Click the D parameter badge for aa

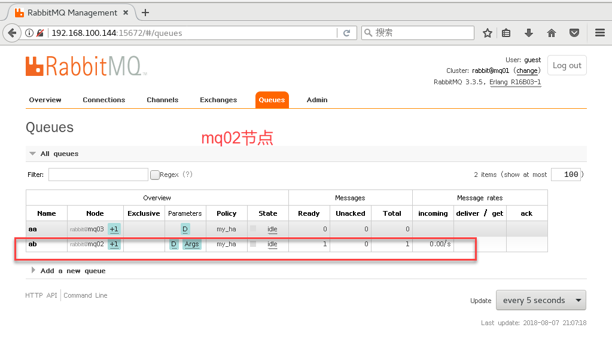(x=185, y=229)
